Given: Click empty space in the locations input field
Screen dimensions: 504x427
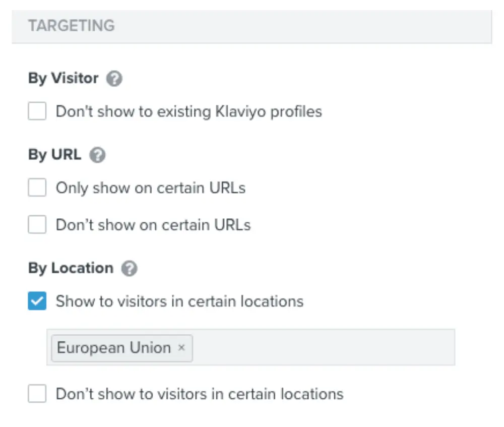Looking at the screenshot, I should pyautogui.click(x=323, y=348).
